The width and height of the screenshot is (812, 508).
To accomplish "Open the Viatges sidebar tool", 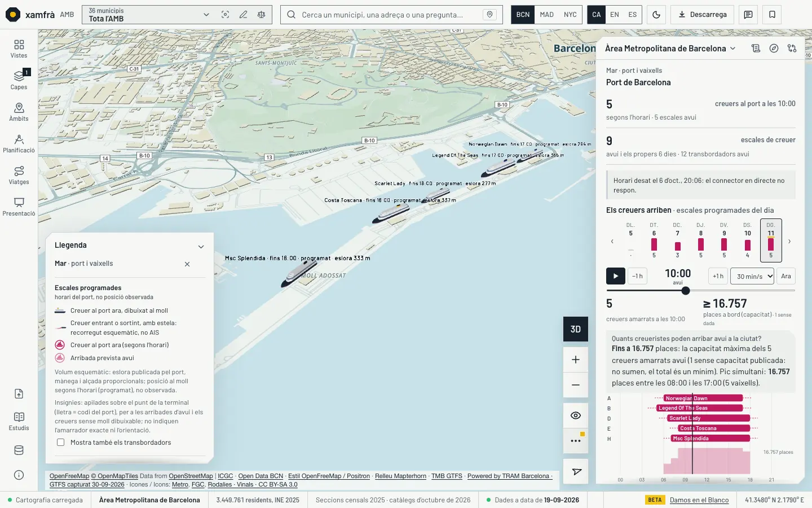I will point(19,175).
